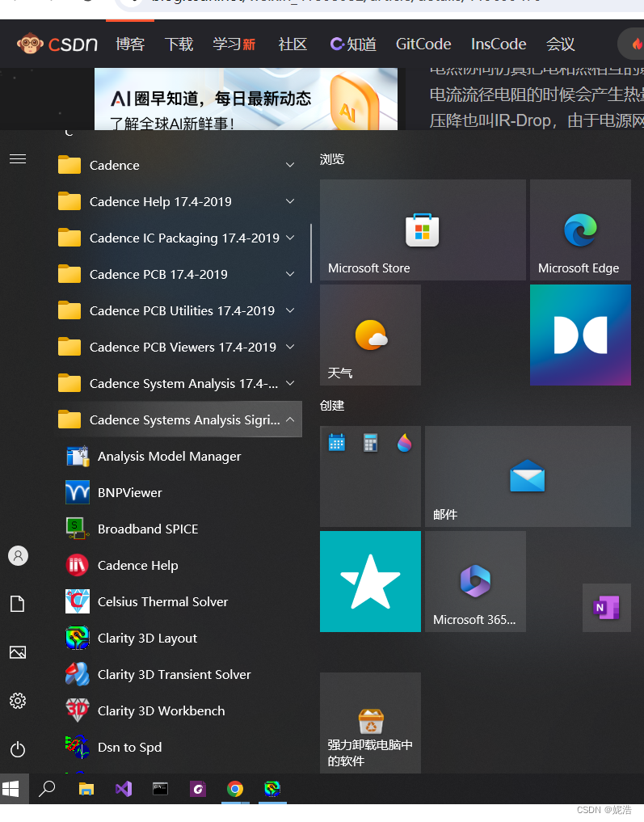Open the user account icon
The image size is (644, 822).
coord(18,556)
